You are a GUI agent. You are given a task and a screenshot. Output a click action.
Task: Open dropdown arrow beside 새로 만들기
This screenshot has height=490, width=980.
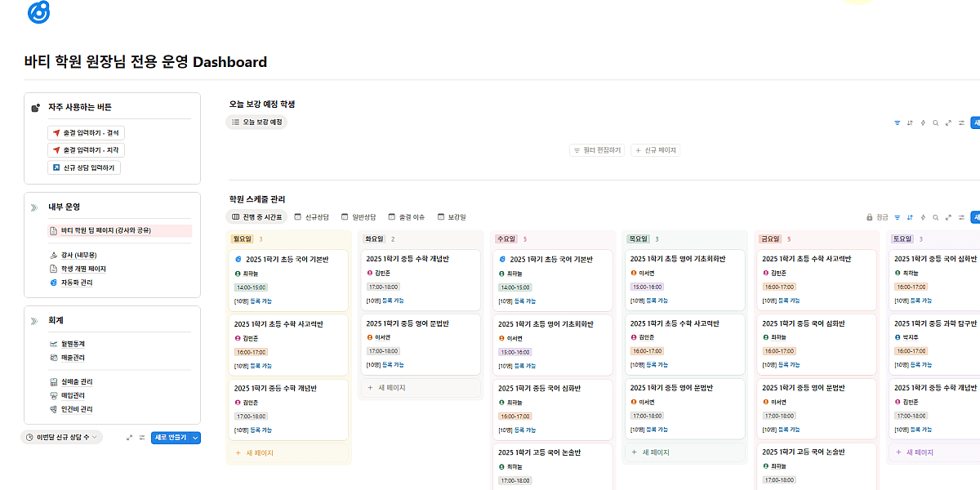(x=195, y=438)
